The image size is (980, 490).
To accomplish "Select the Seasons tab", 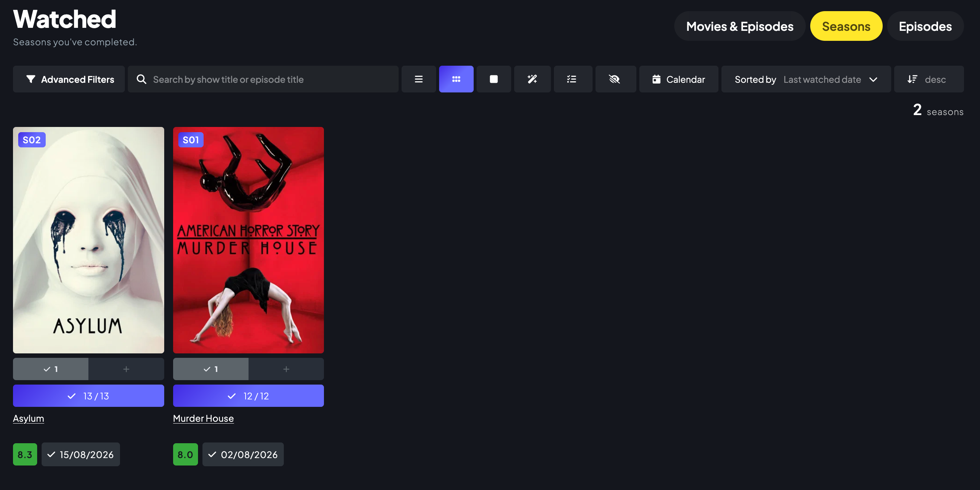I will [x=846, y=26].
